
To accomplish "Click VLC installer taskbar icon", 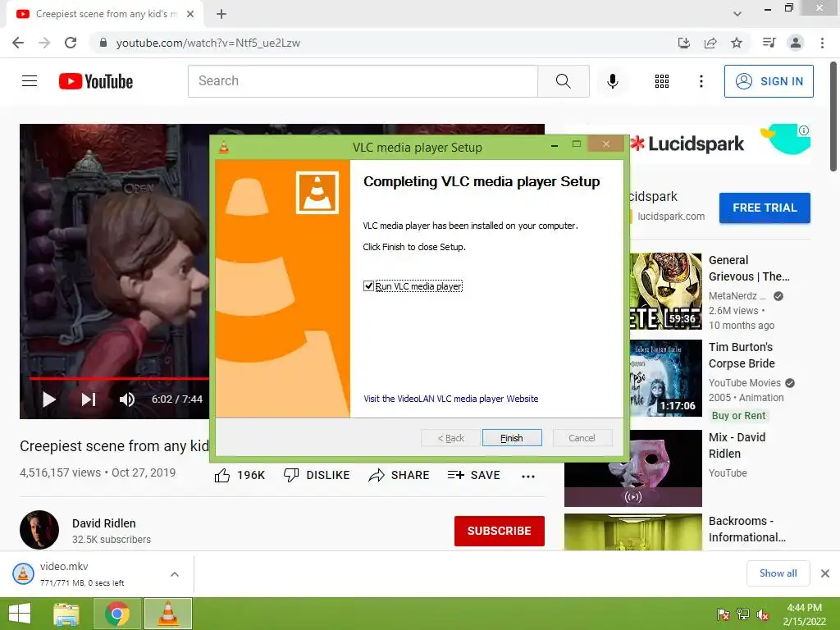I will [167, 614].
